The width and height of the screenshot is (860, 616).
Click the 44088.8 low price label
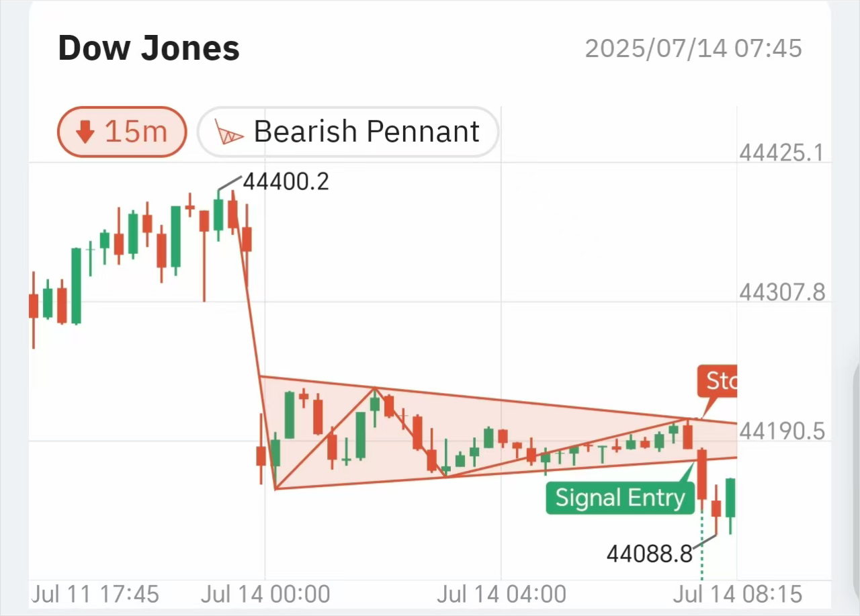coord(649,554)
